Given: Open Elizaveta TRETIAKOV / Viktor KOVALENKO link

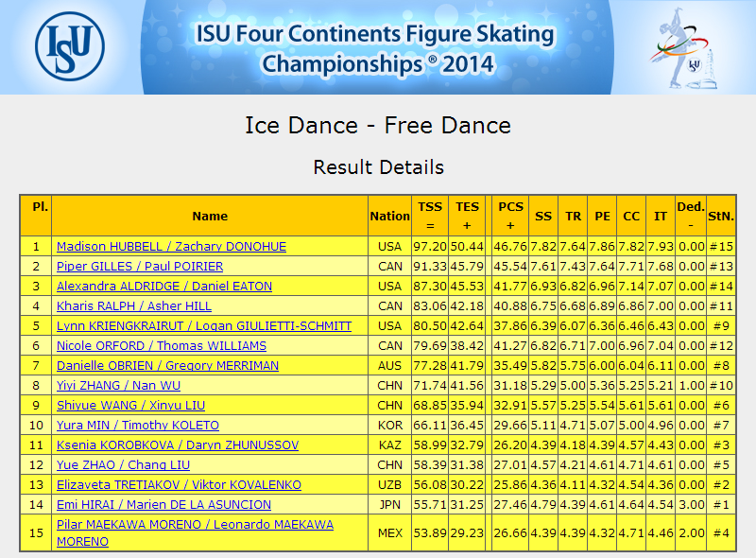Looking at the screenshot, I should [x=179, y=484].
